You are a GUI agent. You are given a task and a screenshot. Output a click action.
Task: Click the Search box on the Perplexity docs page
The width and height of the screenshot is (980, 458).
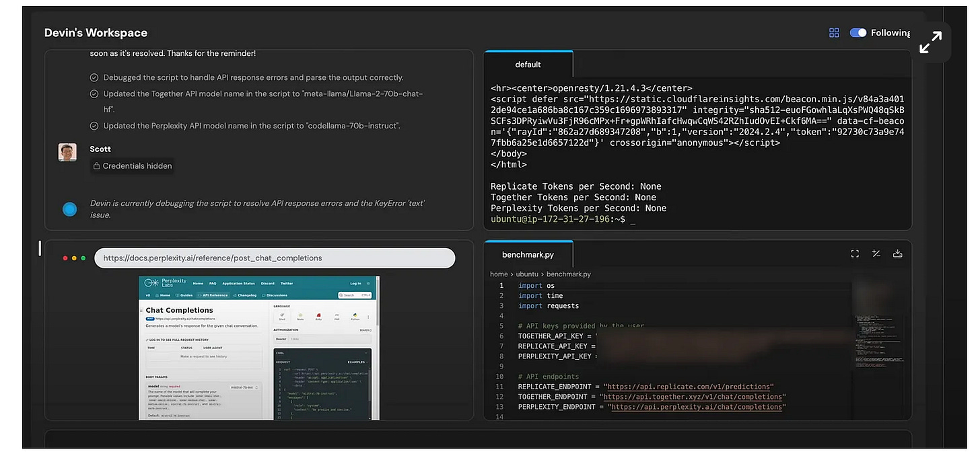point(355,295)
